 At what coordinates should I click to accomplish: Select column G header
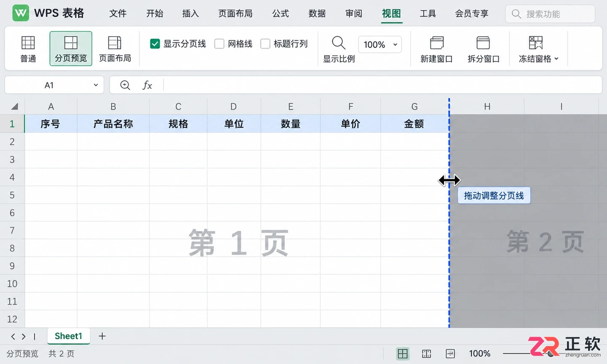coord(414,107)
